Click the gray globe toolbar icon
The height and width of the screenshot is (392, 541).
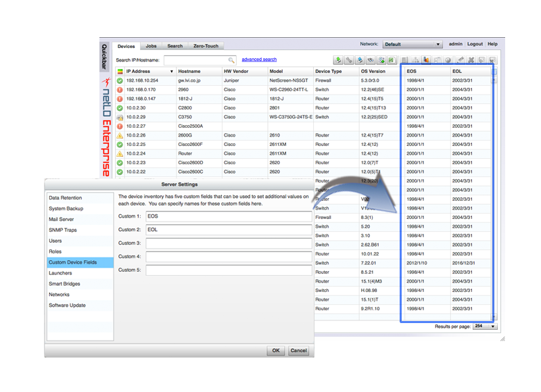point(448,60)
